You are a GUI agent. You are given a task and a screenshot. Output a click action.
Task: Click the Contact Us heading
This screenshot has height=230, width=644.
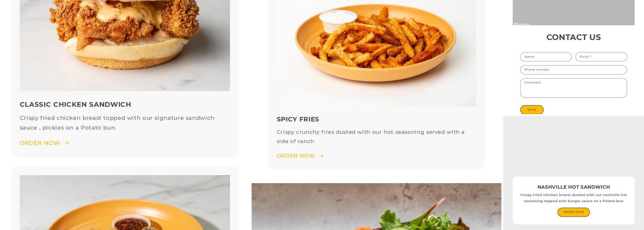pyautogui.click(x=573, y=37)
